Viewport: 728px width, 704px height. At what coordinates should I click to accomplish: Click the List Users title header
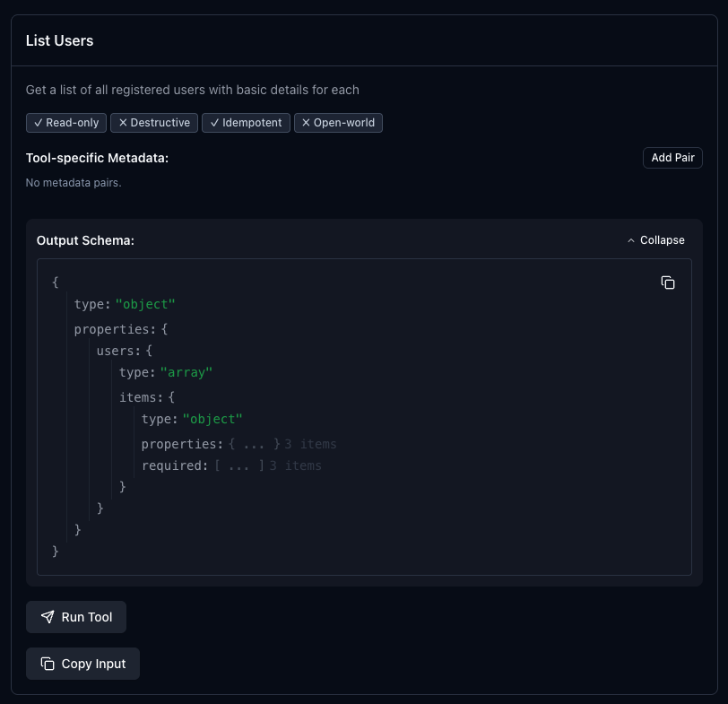(59, 40)
